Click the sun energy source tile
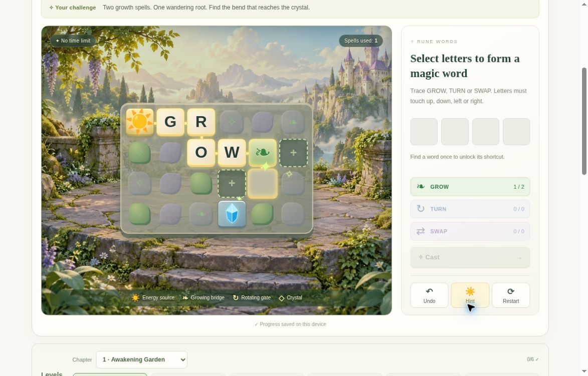This screenshot has height=376, width=588. 139,122
